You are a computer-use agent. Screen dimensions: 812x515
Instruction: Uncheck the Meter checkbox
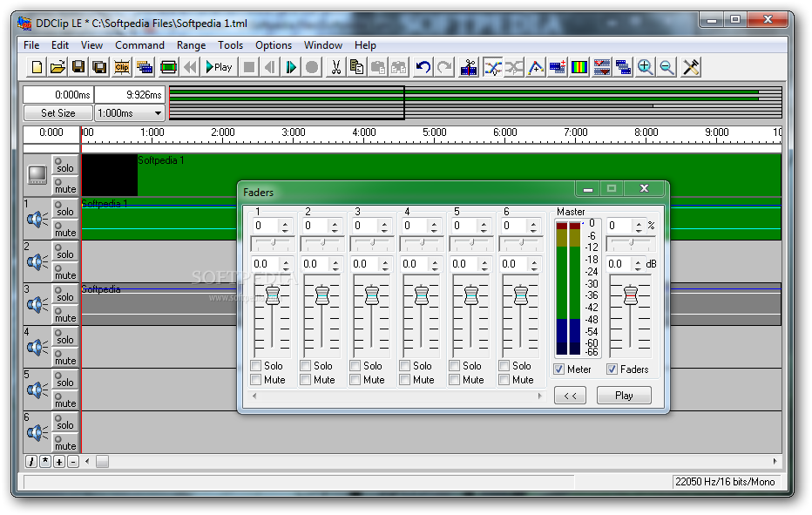[x=560, y=369]
